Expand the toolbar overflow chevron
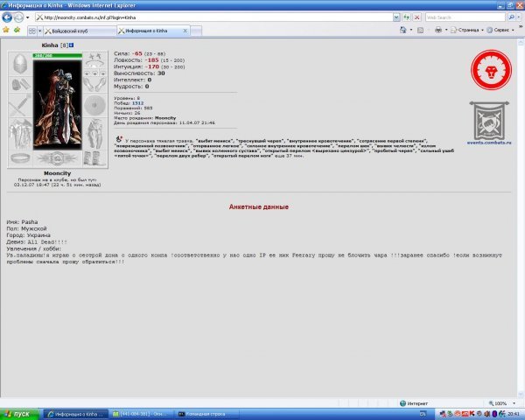Viewport: 525px width, 420px height. coord(521,27)
